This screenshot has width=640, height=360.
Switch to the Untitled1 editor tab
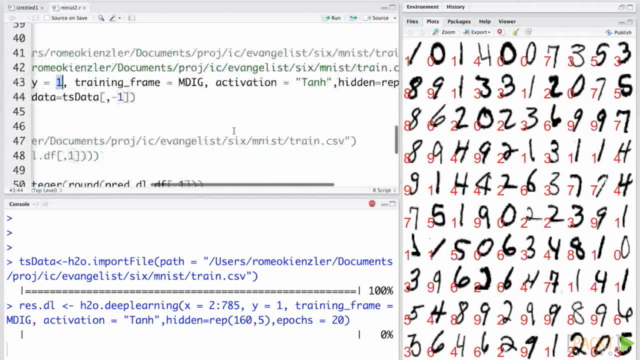25,8
